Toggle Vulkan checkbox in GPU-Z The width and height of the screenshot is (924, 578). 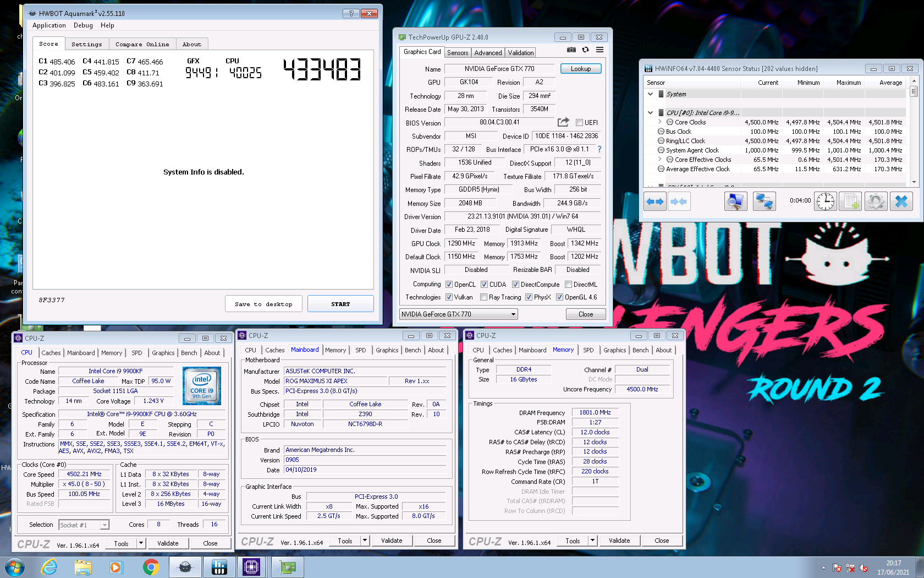pyautogui.click(x=449, y=297)
